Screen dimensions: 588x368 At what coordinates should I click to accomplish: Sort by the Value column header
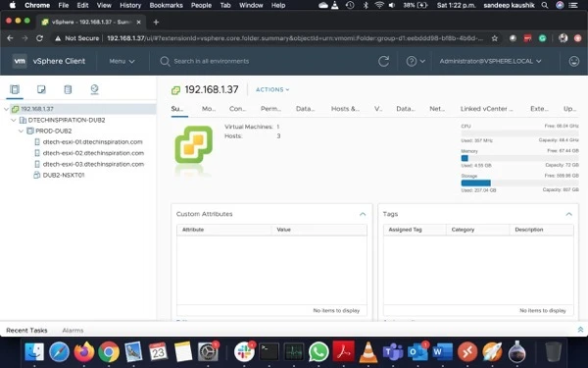pyautogui.click(x=319, y=230)
